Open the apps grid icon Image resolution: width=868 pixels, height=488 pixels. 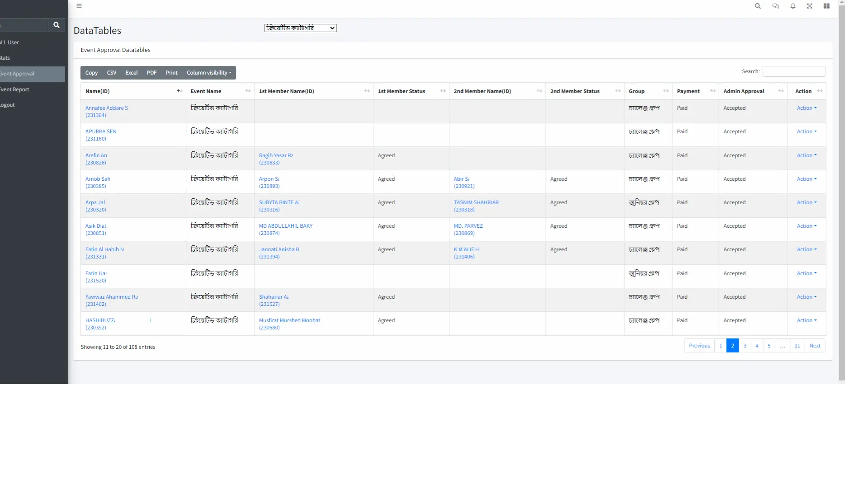(826, 6)
